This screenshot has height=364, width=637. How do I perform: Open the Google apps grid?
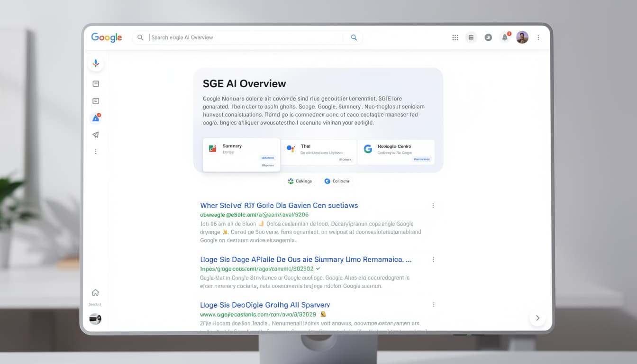[x=455, y=37]
